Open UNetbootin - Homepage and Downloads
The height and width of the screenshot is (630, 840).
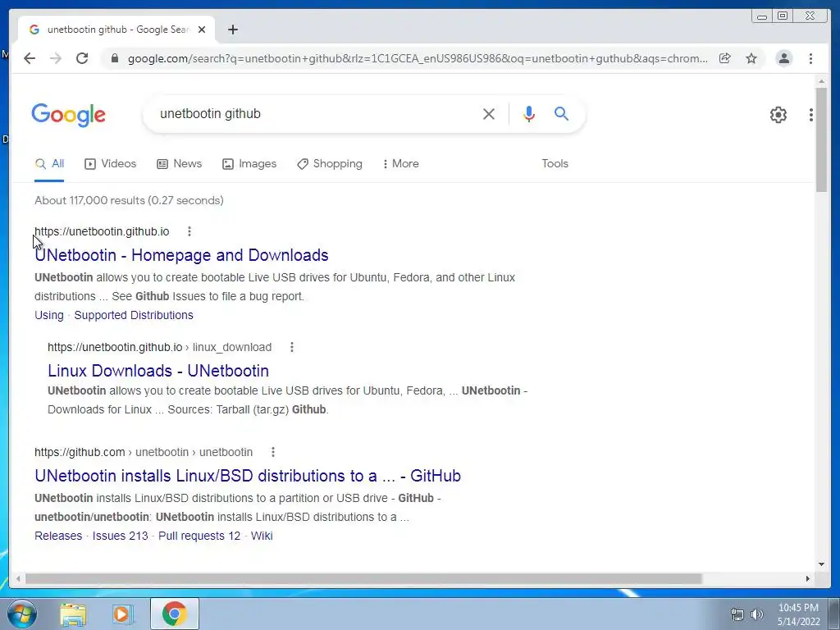181,255
